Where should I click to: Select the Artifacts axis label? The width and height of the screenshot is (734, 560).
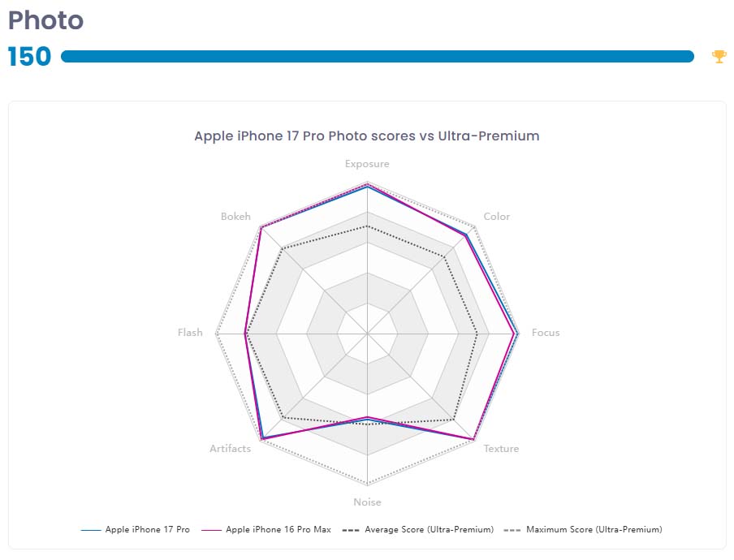pos(230,449)
